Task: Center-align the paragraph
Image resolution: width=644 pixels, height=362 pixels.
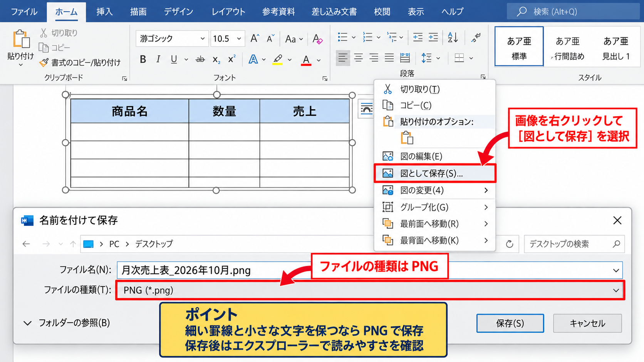Action: tap(359, 58)
